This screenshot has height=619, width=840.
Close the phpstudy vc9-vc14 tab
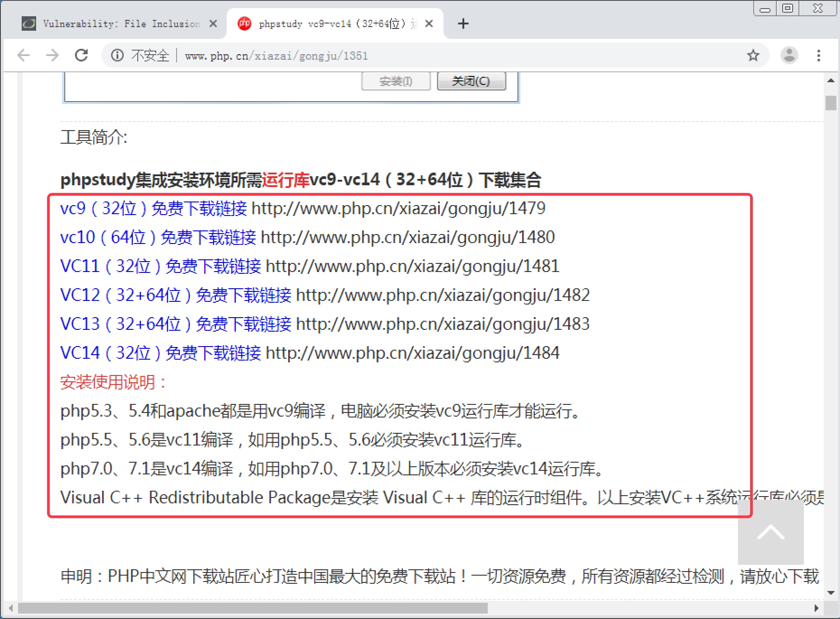[429, 23]
